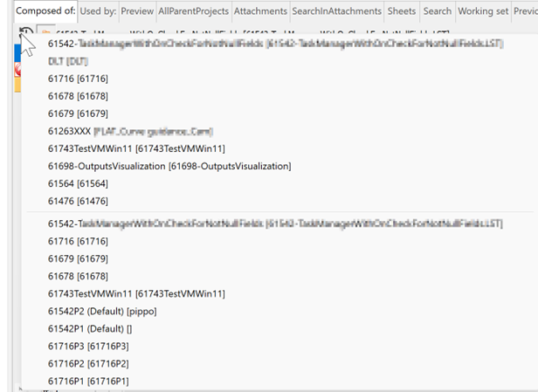Screen dimensions: 538x392
Task: Select 61542P2 (Default) [pippo] entry
Action: point(102,312)
